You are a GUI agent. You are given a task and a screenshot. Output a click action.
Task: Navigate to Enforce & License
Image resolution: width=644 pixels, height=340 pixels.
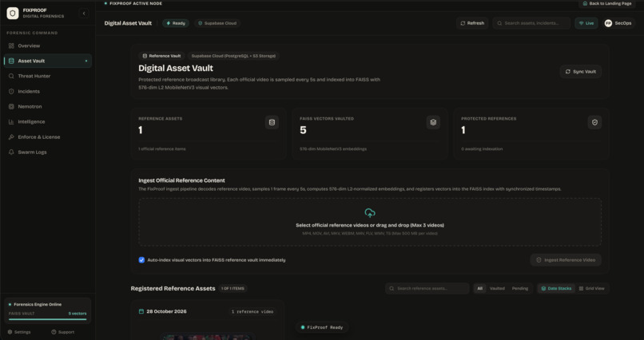click(48, 136)
